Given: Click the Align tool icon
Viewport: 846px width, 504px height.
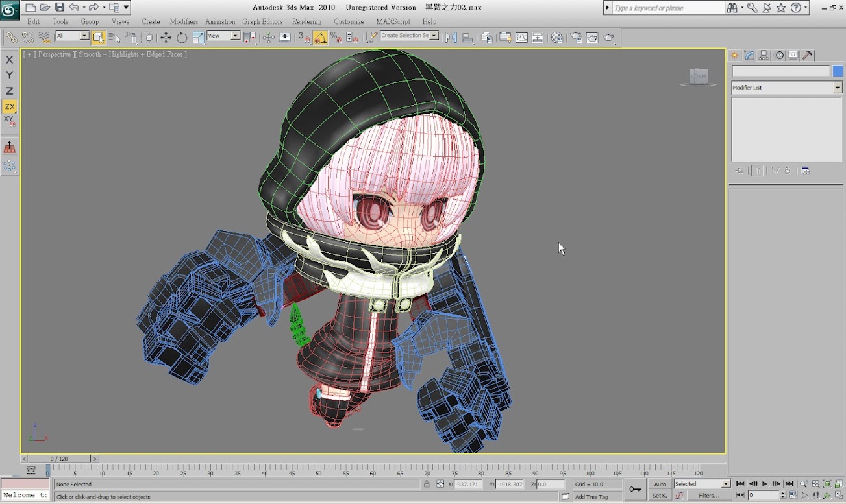Looking at the screenshot, I should tap(467, 38).
